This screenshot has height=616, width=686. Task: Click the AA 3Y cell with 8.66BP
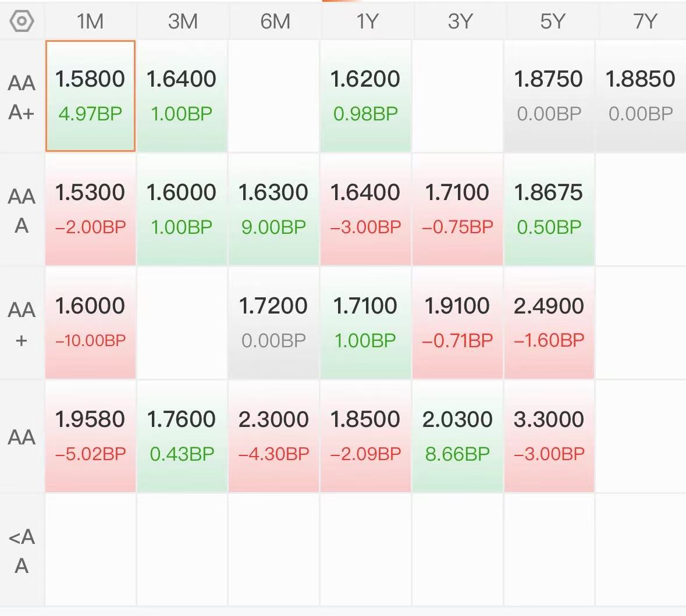(x=457, y=436)
